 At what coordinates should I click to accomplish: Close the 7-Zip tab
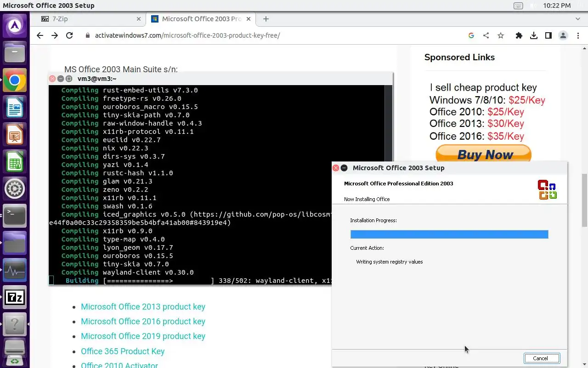139,19
